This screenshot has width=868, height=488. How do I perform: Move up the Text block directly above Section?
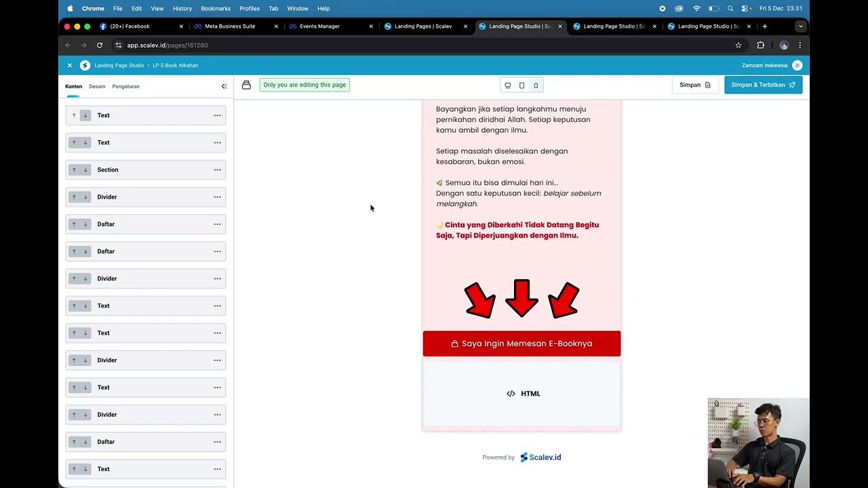click(74, 142)
